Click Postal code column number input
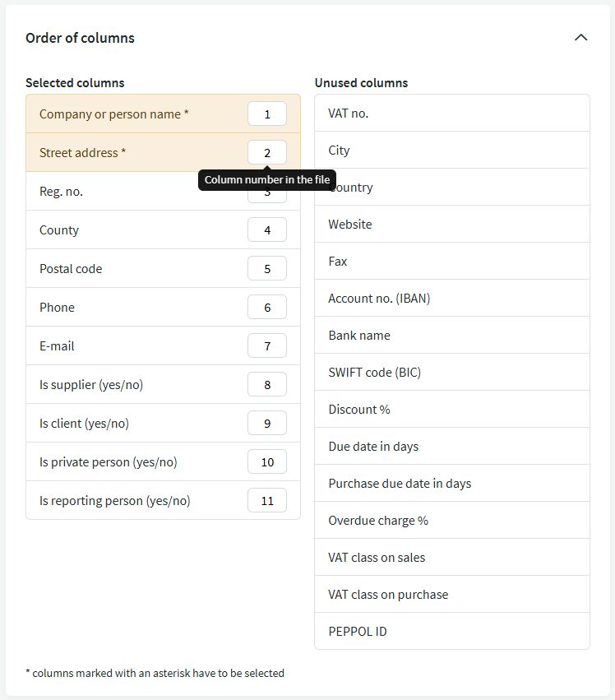Viewport: 615px width, 700px height. 267,269
